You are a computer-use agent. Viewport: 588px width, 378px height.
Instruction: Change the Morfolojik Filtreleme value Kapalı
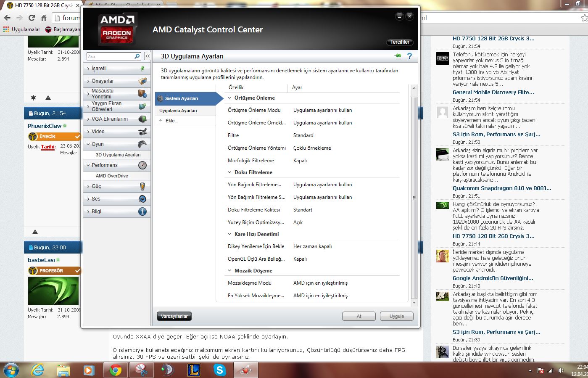[300, 161]
